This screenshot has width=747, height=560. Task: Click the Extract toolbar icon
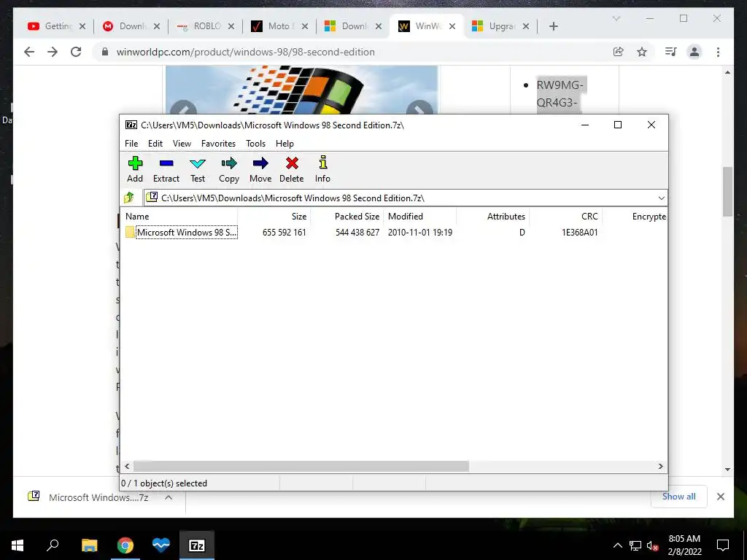pyautogui.click(x=166, y=169)
